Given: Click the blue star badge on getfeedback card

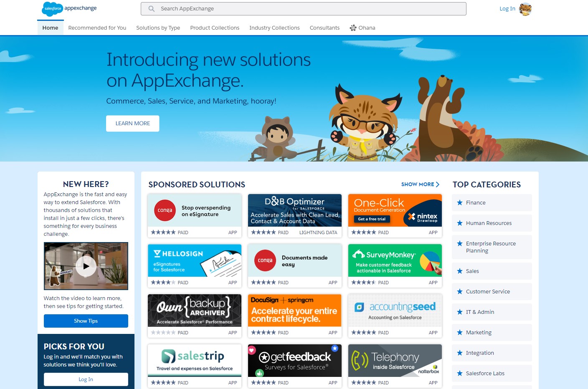Looking at the screenshot, I should click(335, 348).
